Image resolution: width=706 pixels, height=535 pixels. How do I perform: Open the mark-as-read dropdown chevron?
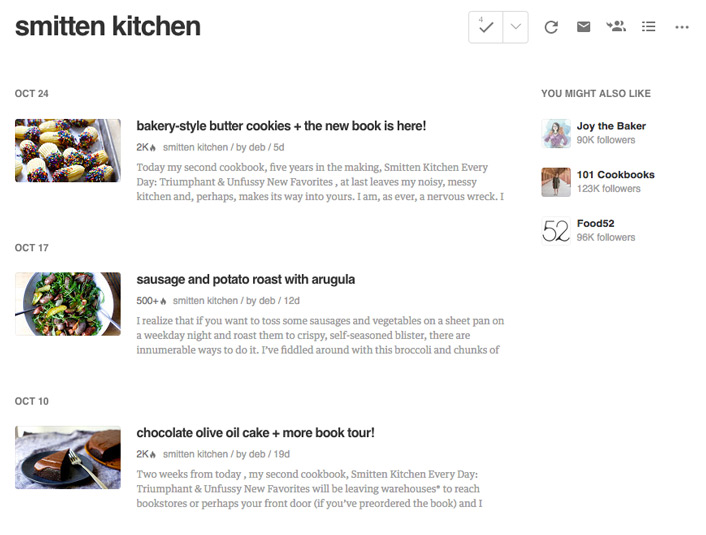[x=516, y=27]
